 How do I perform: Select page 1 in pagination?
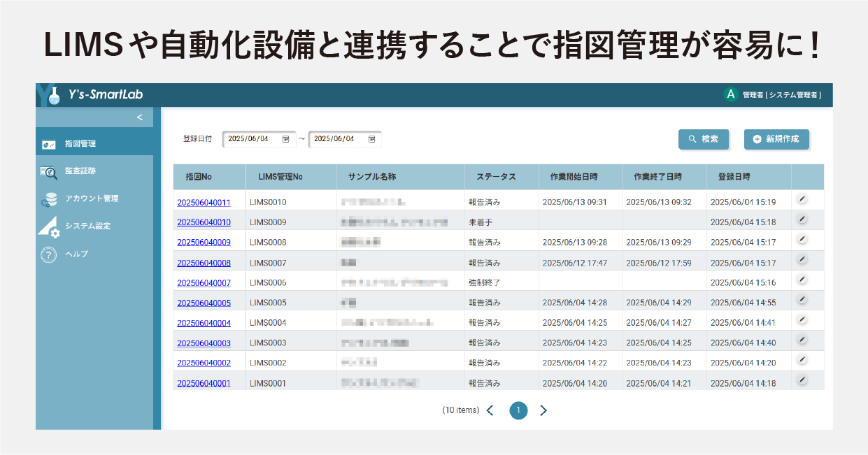[x=518, y=410]
